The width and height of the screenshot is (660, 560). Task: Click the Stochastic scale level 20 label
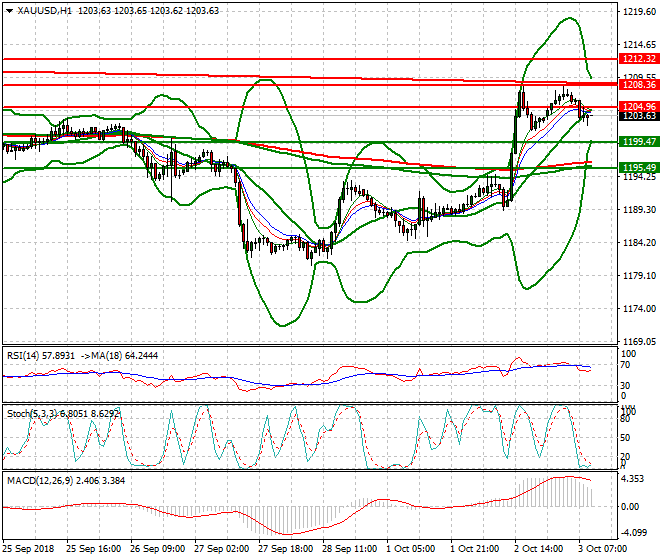(x=625, y=456)
